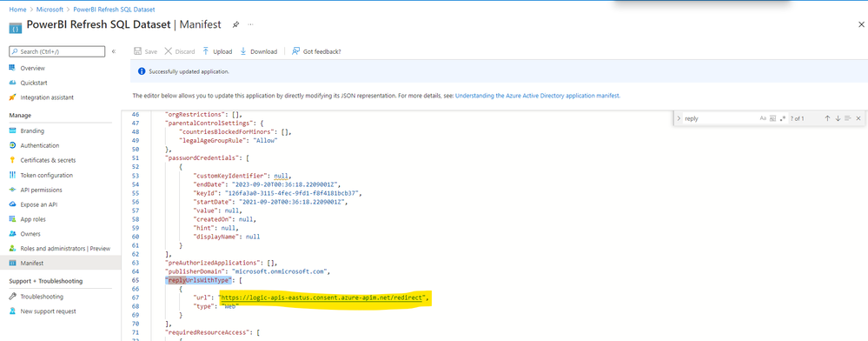Pin the Manifest blade to dashboard

point(235,24)
